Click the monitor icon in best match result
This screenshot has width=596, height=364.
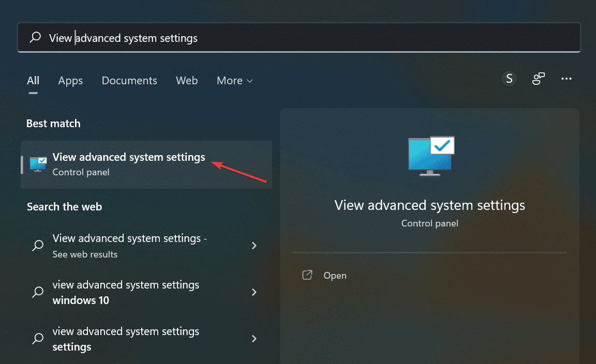point(38,164)
